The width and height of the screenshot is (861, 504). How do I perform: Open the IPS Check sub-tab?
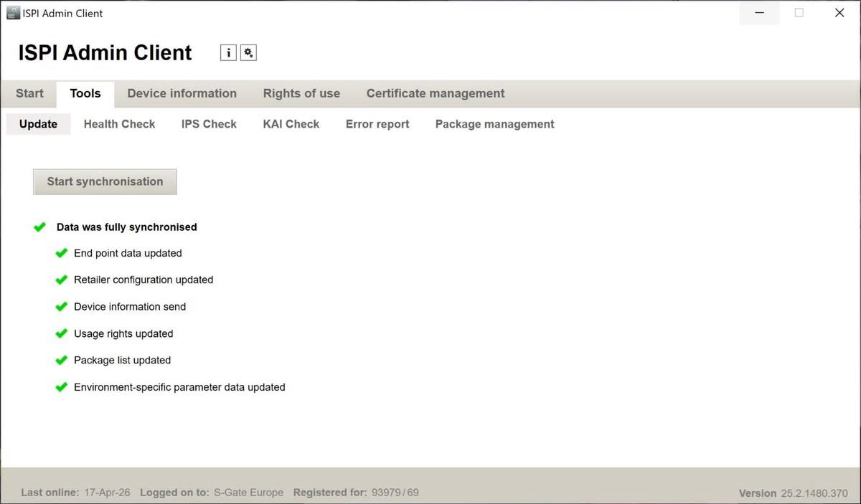209,124
